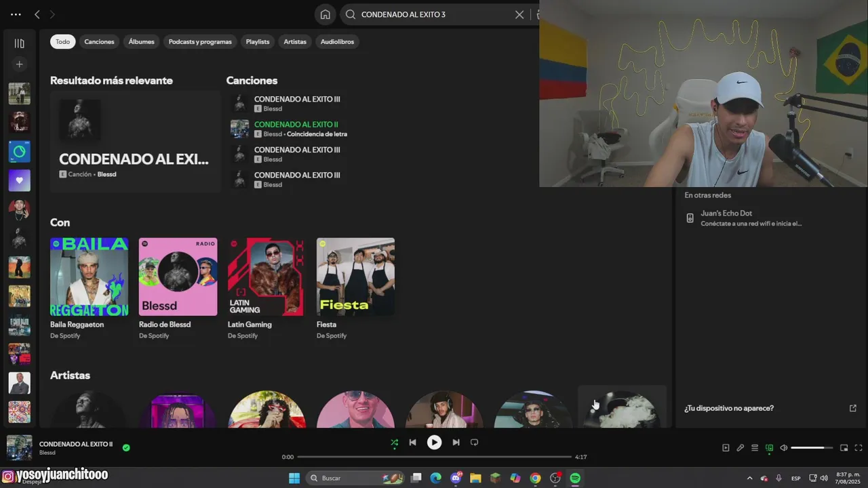Open the play queue
868x488 pixels.
[755, 448]
